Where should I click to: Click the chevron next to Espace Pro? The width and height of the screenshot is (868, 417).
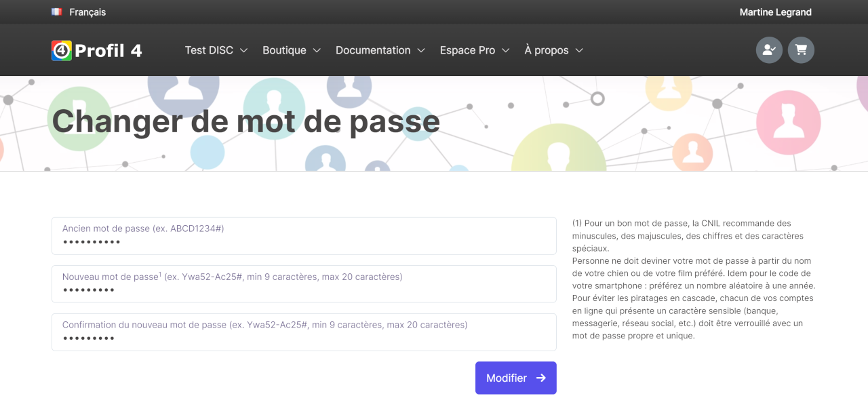tap(505, 51)
